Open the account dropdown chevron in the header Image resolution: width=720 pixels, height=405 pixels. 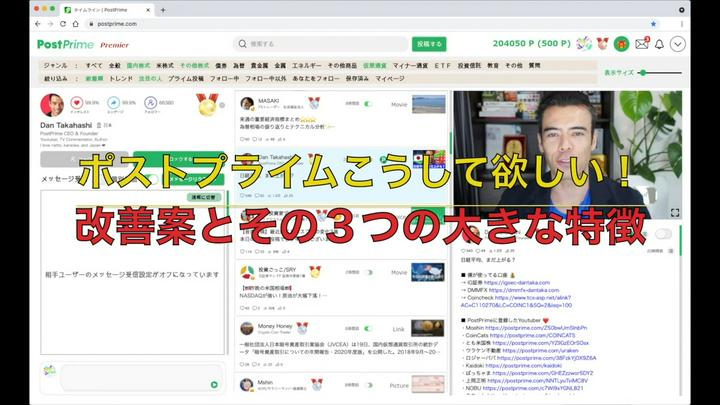(x=678, y=44)
